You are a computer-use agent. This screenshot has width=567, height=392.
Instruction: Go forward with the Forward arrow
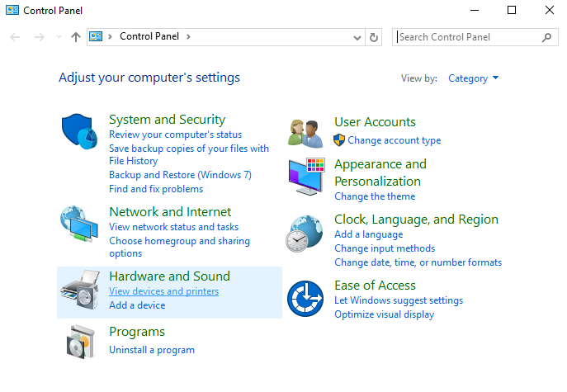(39, 37)
